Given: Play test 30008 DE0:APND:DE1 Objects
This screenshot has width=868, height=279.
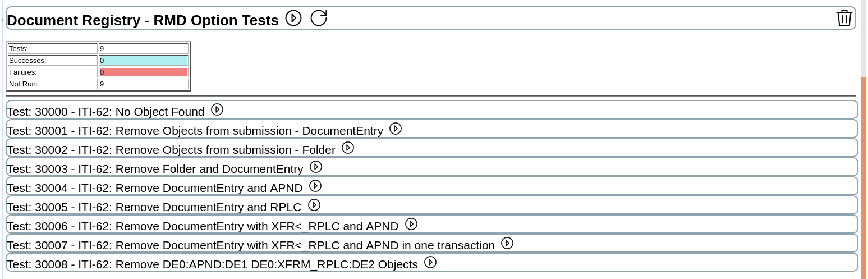Looking at the screenshot, I should coord(430,263).
